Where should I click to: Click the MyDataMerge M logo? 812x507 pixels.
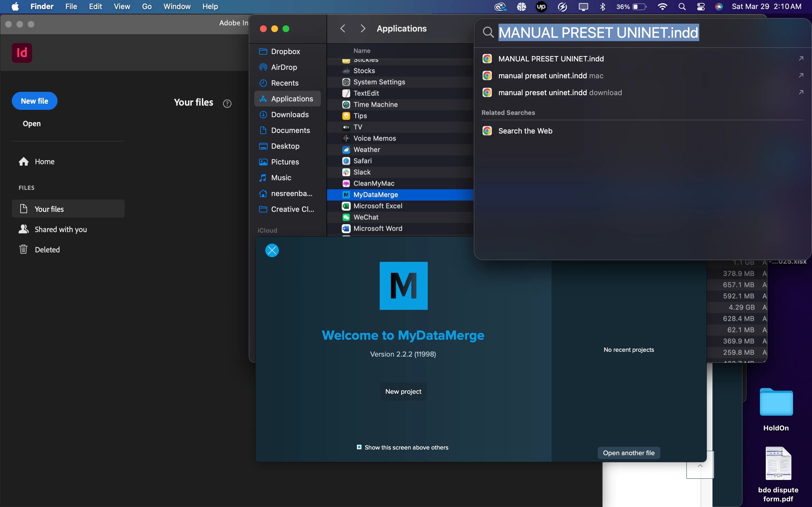[403, 286]
